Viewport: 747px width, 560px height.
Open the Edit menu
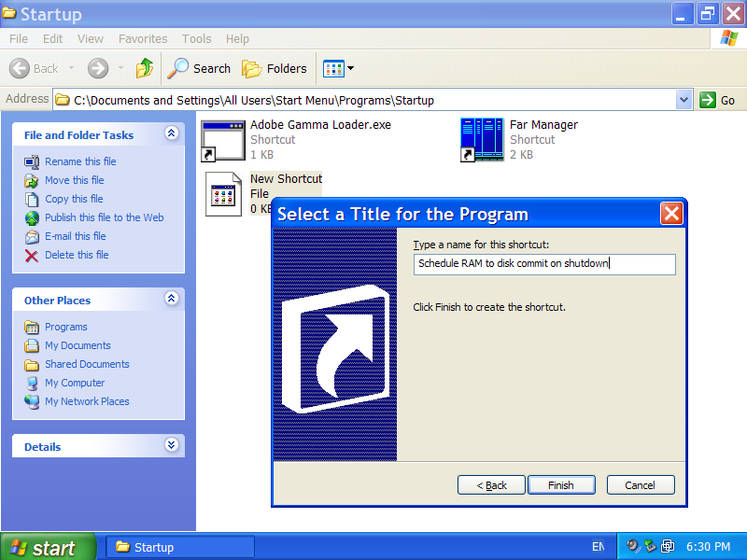tap(52, 39)
